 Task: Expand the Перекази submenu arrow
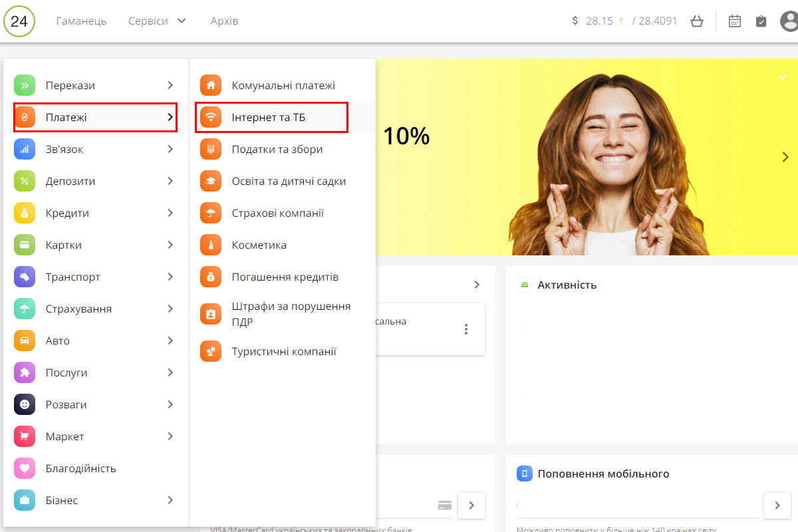click(x=170, y=86)
